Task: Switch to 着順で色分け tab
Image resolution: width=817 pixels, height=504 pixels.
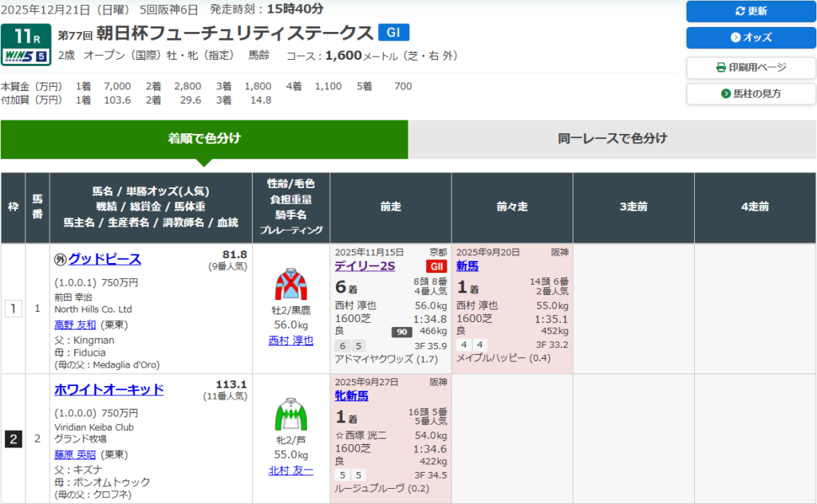Action: pyautogui.click(x=204, y=139)
